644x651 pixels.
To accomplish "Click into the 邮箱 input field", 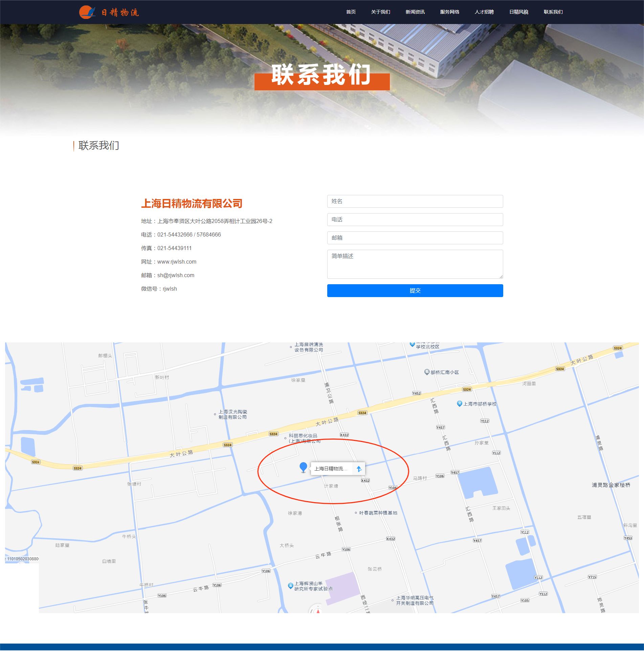I will [415, 238].
